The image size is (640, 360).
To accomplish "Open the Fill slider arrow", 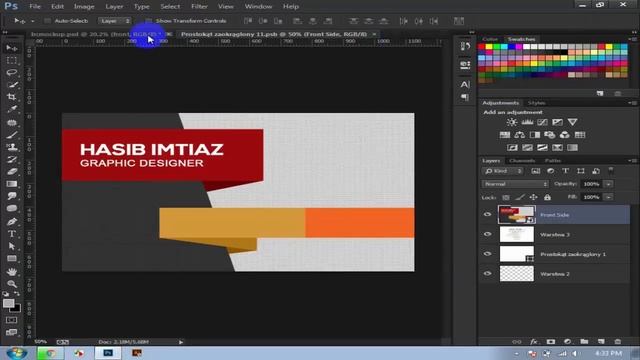I will click(x=608, y=197).
